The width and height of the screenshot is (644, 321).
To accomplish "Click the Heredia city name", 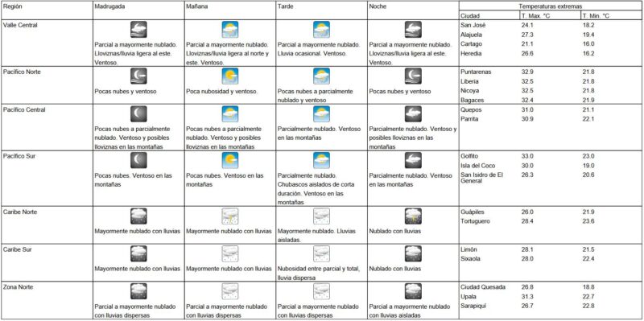I will pyautogui.click(x=471, y=53).
